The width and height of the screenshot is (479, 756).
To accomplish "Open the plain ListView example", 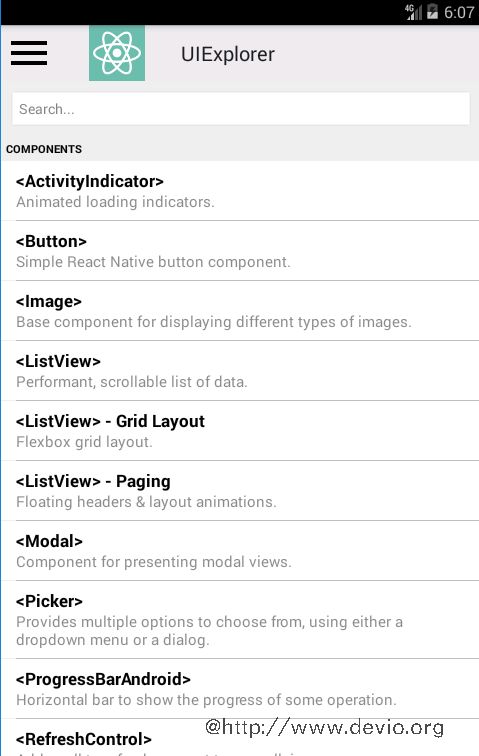I will pyautogui.click(x=240, y=371).
